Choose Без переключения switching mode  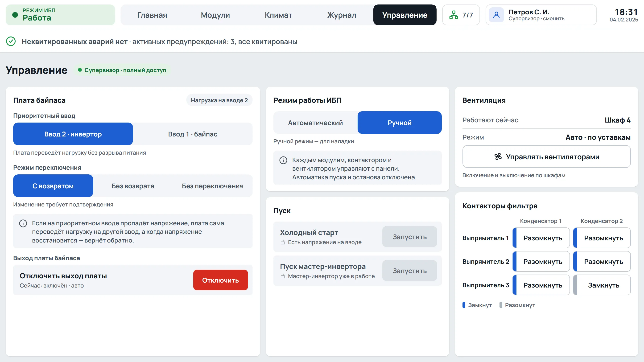pos(212,186)
